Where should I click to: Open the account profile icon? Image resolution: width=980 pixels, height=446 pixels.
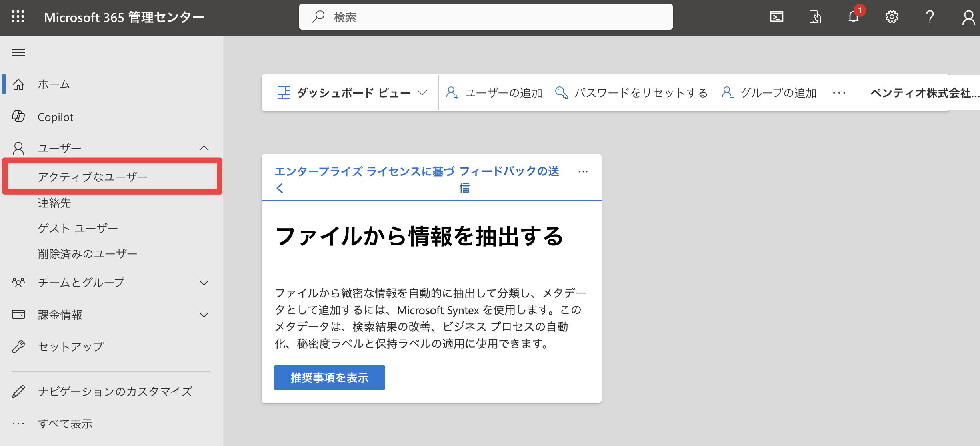968,18
